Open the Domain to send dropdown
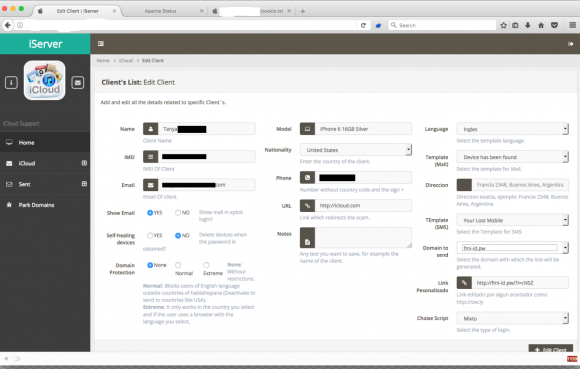This screenshot has height=369, width=580. point(513,248)
